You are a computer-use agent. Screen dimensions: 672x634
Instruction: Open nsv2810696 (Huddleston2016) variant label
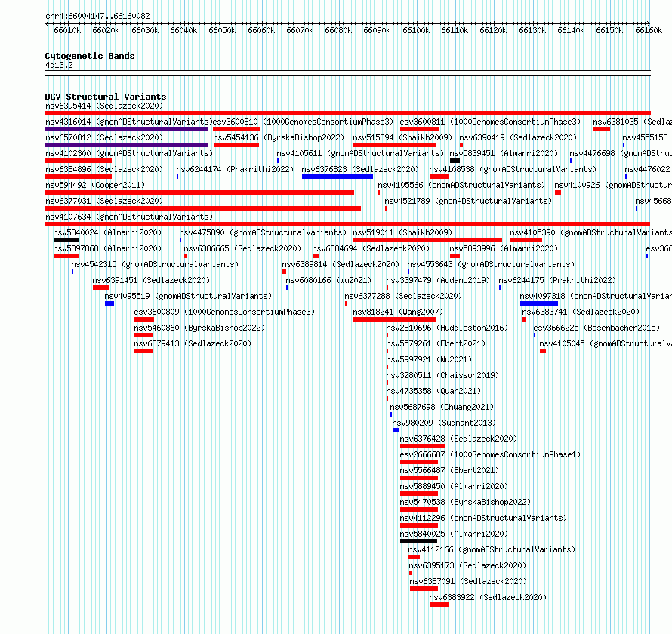pos(447,328)
